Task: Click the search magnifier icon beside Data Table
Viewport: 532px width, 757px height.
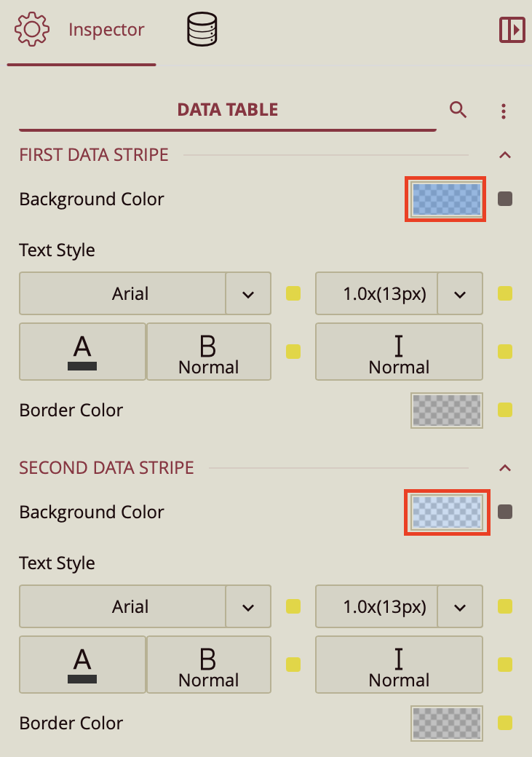Action: (x=458, y=110)
